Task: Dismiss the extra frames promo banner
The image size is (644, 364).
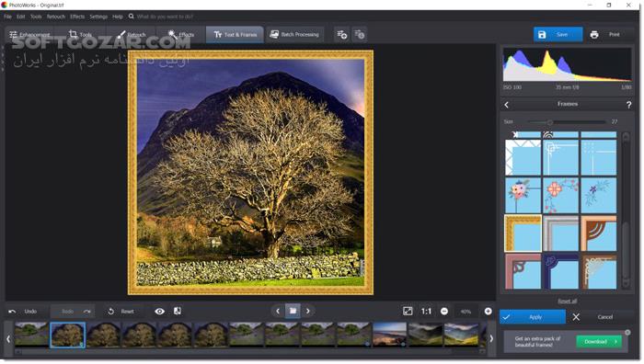Action: [627, 333]
